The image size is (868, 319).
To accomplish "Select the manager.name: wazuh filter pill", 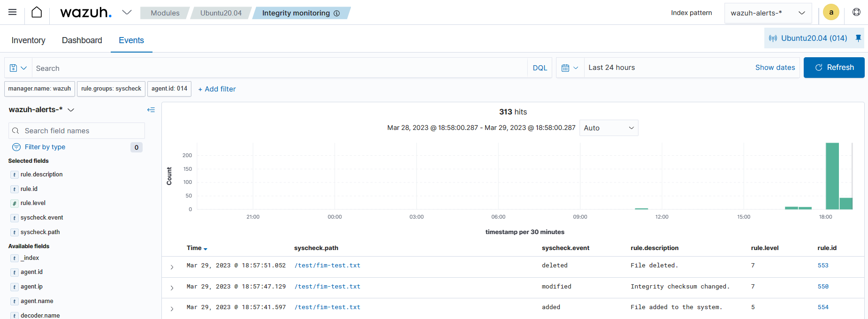I will pos(39,89).
